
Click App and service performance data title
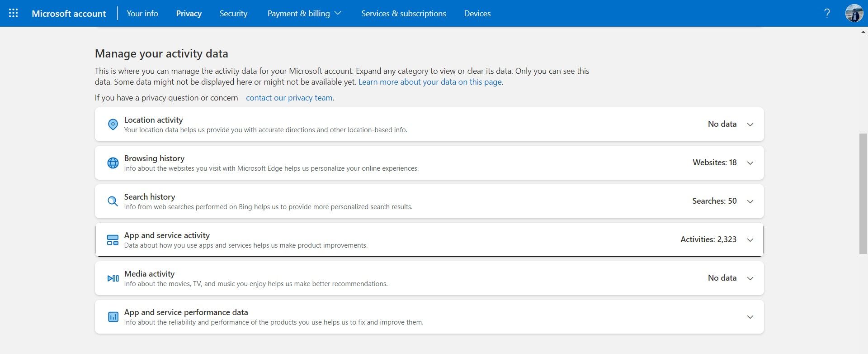(186, 312)
